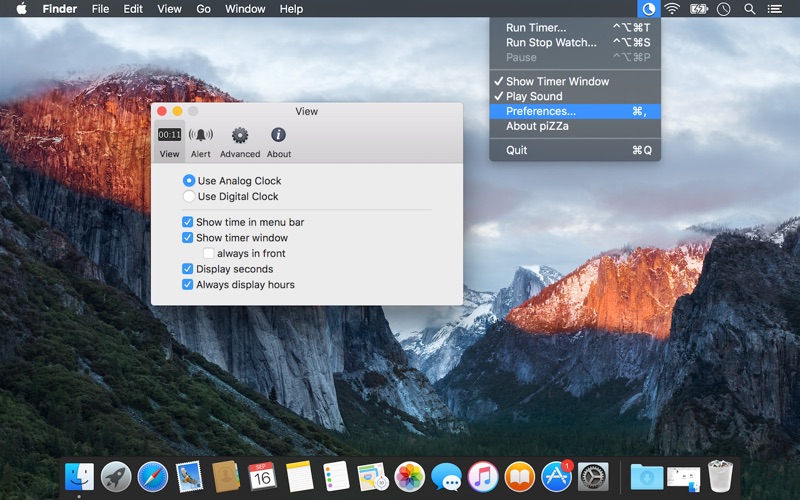Open the Advanced gear preferences pane
This screenshot has width=800, height=500.
[240, 142]
